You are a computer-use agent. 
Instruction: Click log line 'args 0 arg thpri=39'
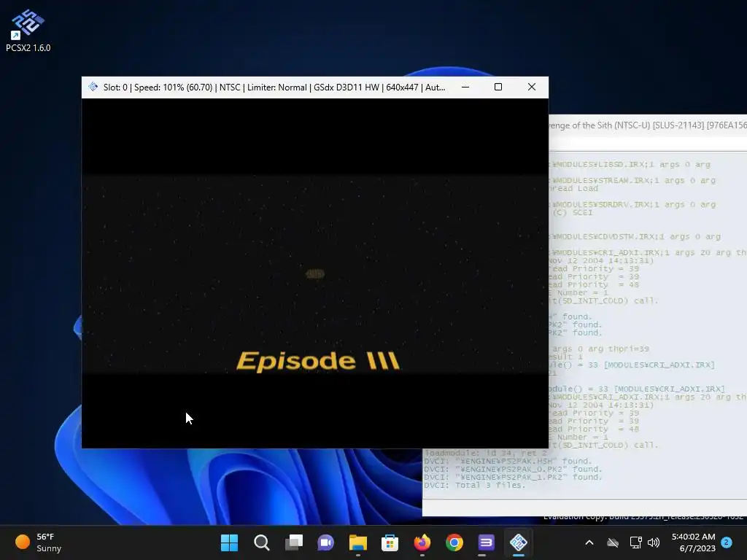(x=600, y=349)
